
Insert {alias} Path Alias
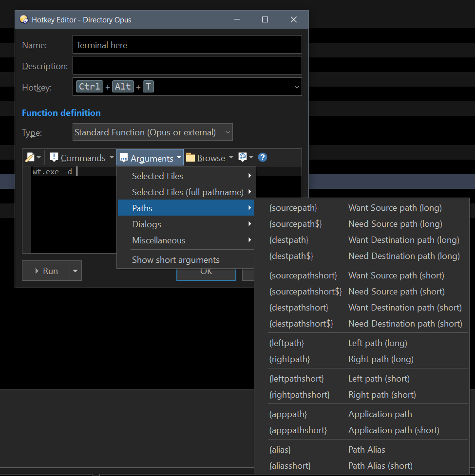point(361,450)
